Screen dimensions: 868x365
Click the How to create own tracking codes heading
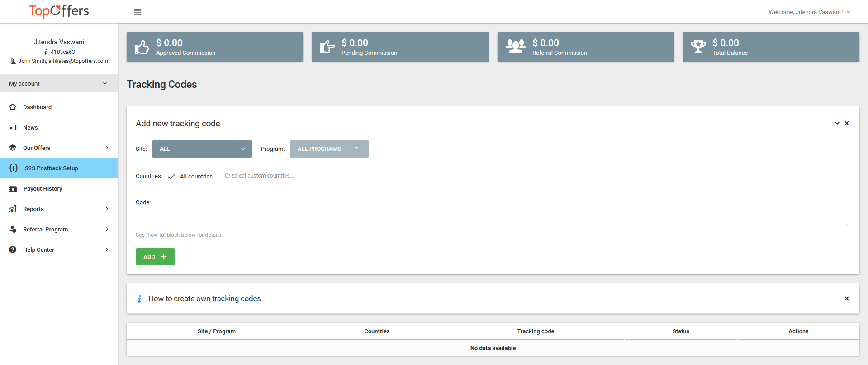pyautogui.click(x=204, y=299)
